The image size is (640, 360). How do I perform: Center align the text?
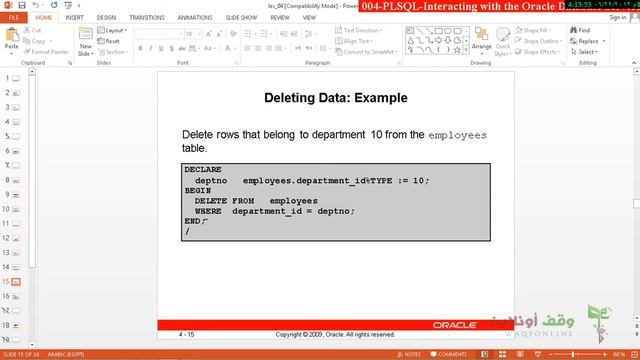[x=258, y=49]
